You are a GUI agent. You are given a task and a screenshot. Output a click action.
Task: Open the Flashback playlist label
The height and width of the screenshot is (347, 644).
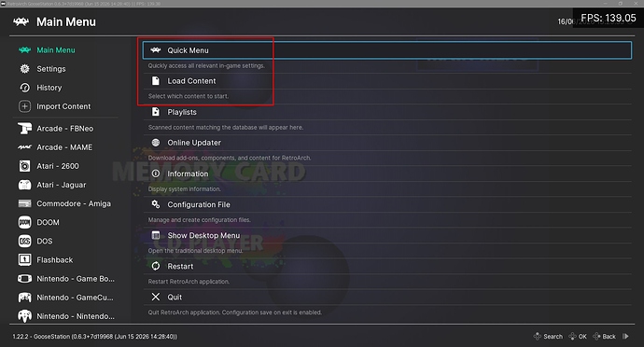(x=55, y=260)
